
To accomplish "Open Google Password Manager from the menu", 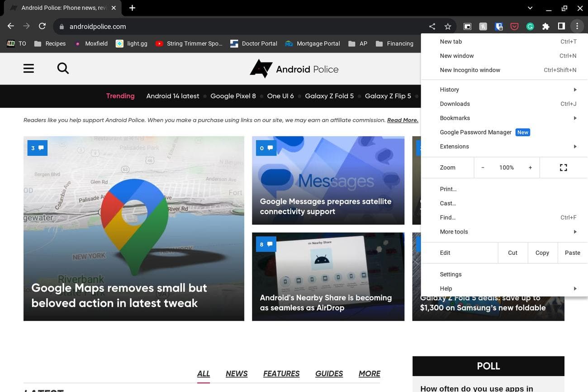I will (x=475, y=132).
